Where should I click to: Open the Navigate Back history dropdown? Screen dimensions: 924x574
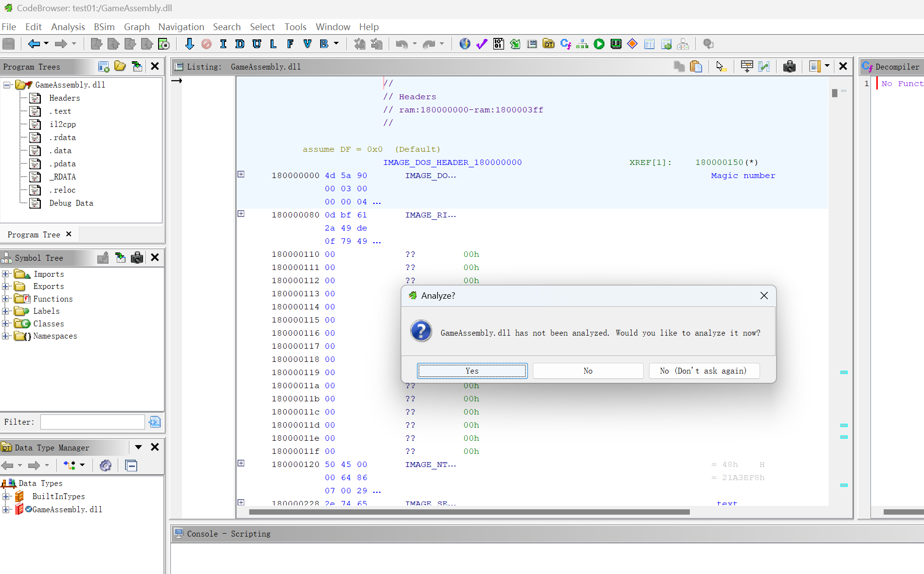pos(46,44)
